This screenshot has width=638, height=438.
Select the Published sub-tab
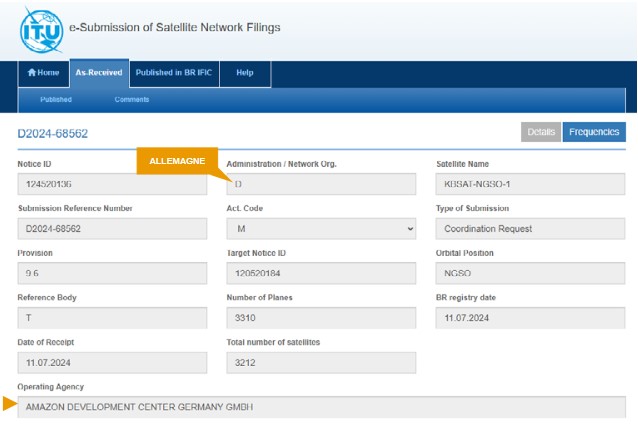click(56, 100)
